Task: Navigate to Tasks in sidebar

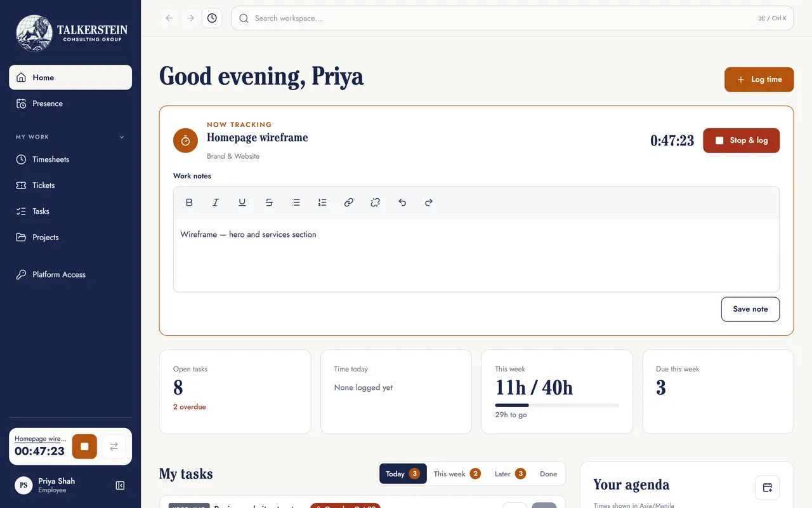Action: click(x=70, y=211)
